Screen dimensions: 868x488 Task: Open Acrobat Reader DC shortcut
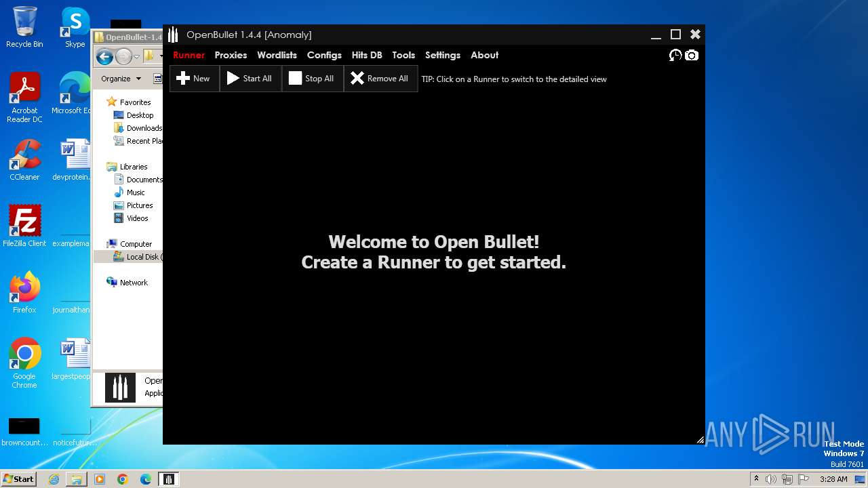[x=24, y=98]
